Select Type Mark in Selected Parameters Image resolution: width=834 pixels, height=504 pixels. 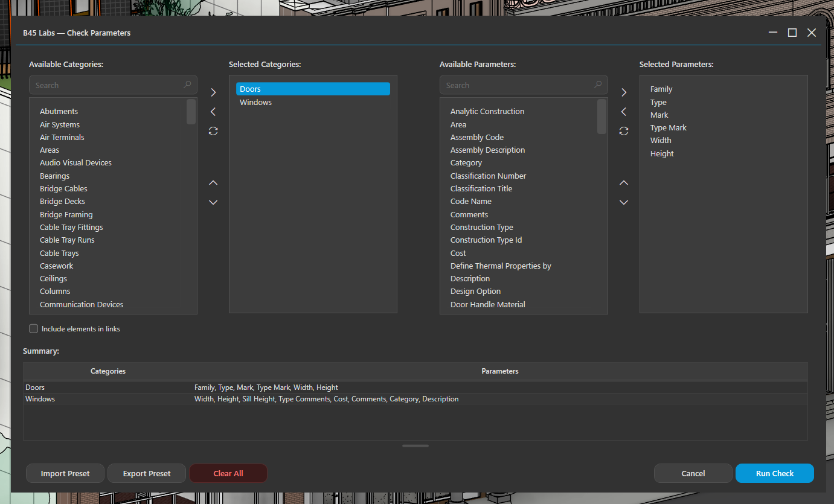coord(669,127)
